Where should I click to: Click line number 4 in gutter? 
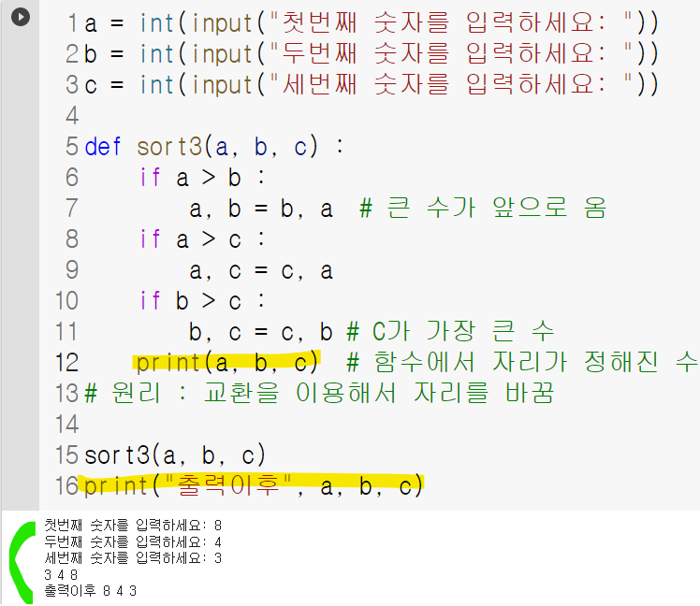[72, 116]
